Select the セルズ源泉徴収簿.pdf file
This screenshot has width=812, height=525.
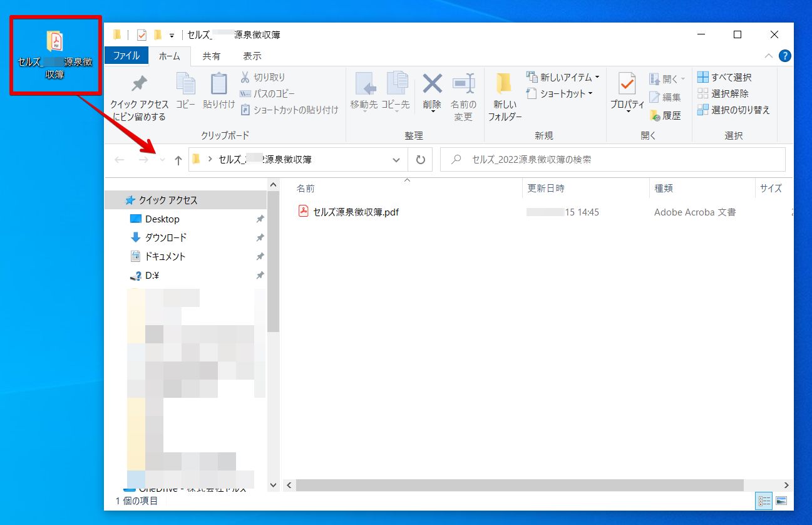point(356,212)
